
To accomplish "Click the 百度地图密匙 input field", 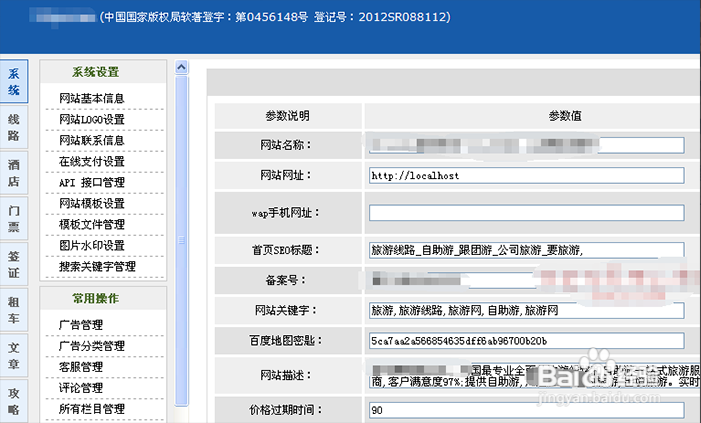I will (x=526, y=341).
